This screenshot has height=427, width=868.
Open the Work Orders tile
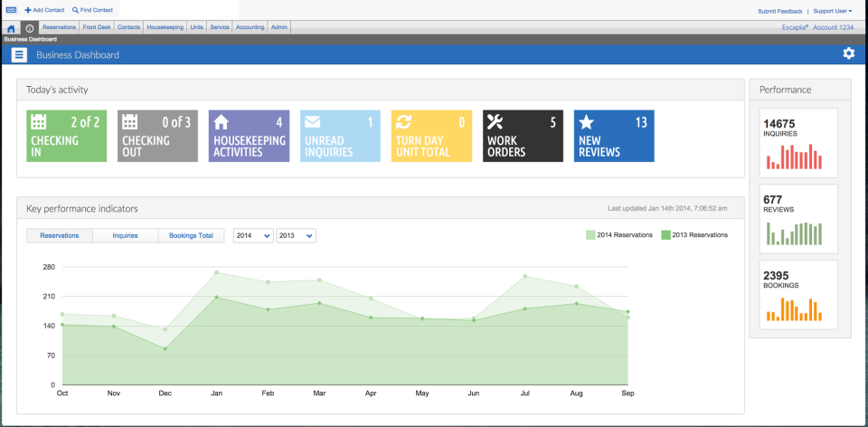click(524, 136)
